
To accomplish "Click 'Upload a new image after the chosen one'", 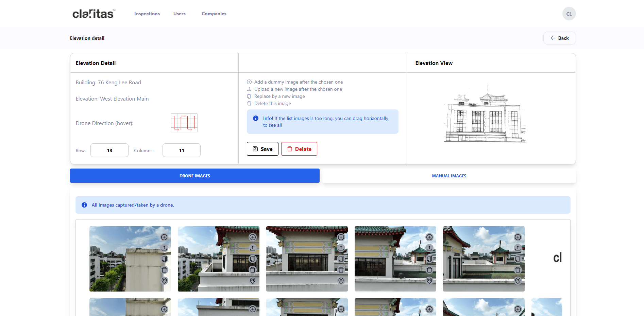I will pos(298,89).
